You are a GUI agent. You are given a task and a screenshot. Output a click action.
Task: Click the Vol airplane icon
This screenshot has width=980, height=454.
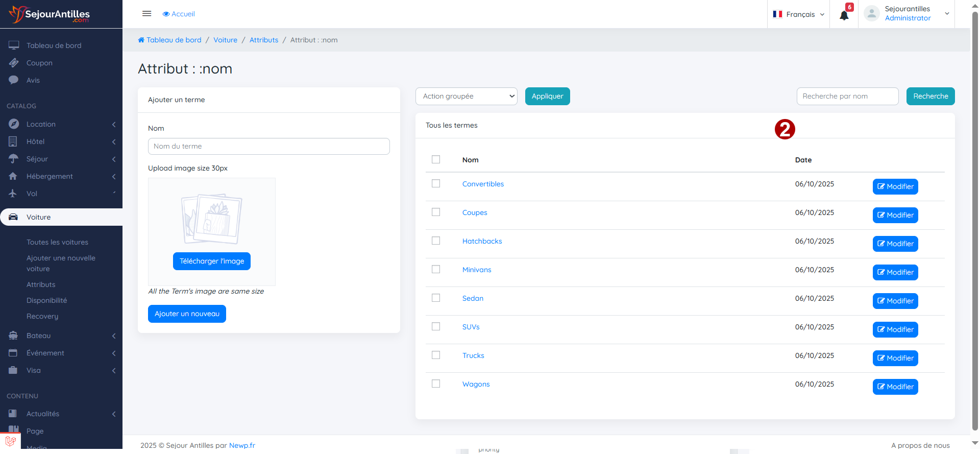(13, 194)
